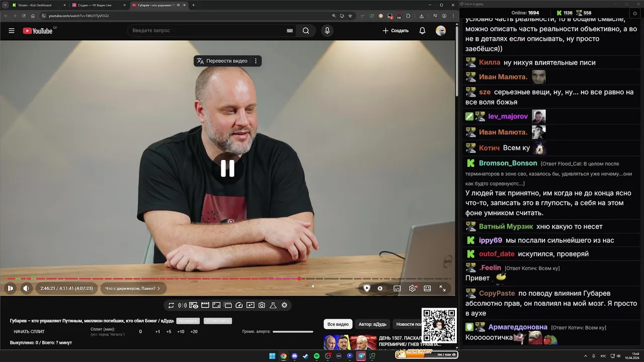The height and width of the screenshot is (362, 644).
Task: Switch to the Stream - Kick Dashboard tab
Action: 38,5
